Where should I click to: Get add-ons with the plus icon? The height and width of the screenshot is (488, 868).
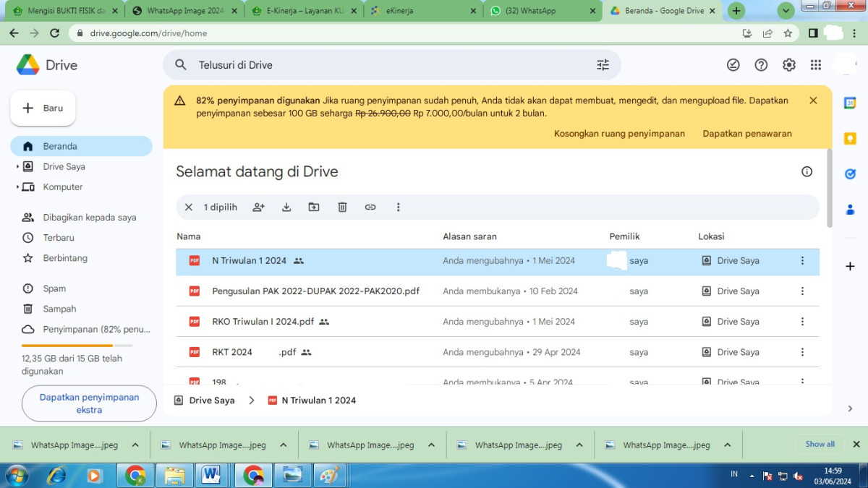(850, 267)
